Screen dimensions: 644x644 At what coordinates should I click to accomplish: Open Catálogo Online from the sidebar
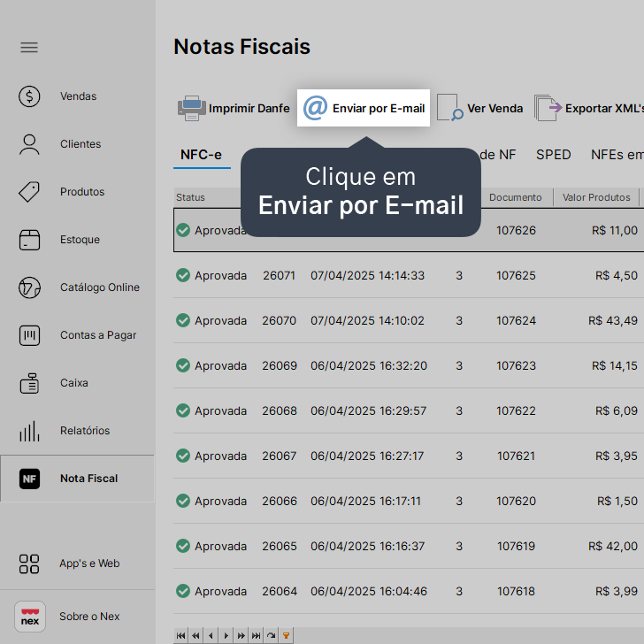click(78, 287)
